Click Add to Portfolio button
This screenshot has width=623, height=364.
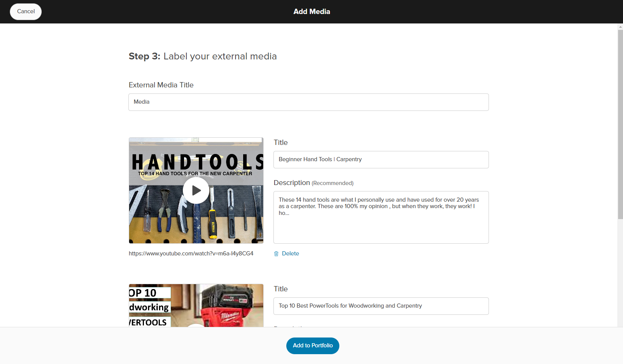pos(313,346)
